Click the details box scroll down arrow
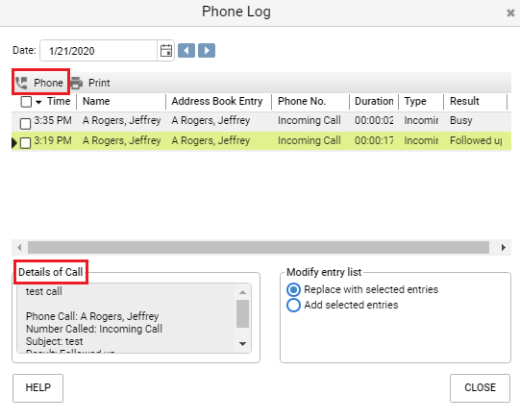The width and height of the screenshot is (520, 420). click(243, 344)
